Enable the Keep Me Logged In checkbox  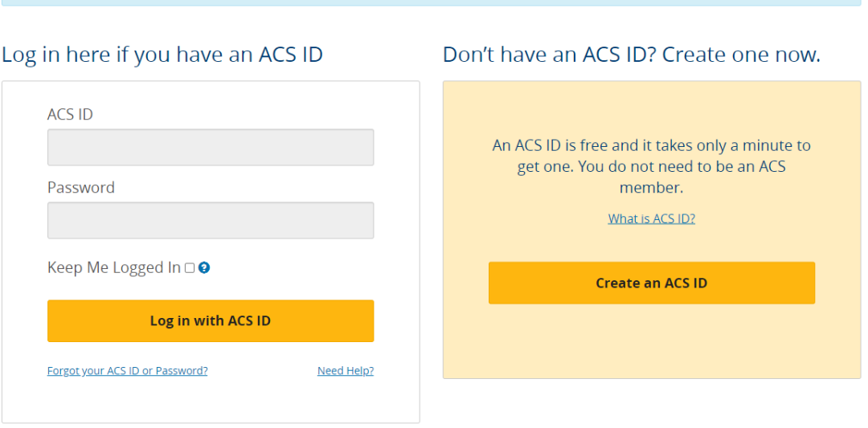[x=190, y=268]
